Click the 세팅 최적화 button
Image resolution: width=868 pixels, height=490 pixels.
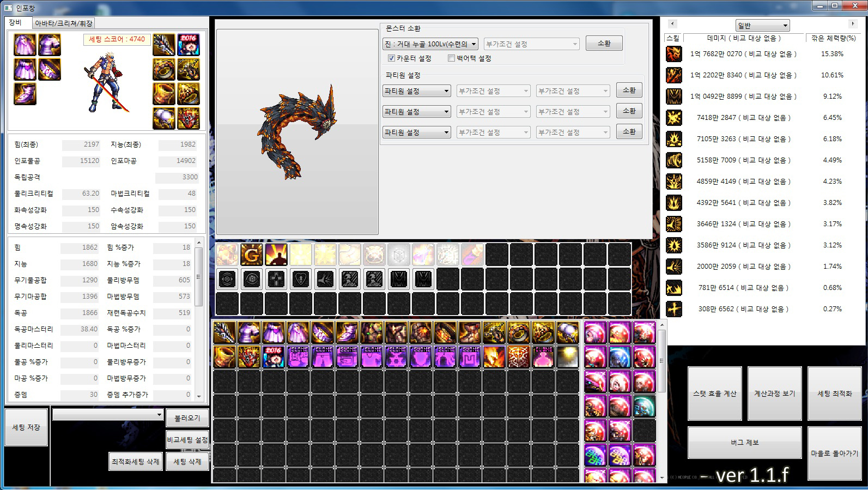(834, 394)
